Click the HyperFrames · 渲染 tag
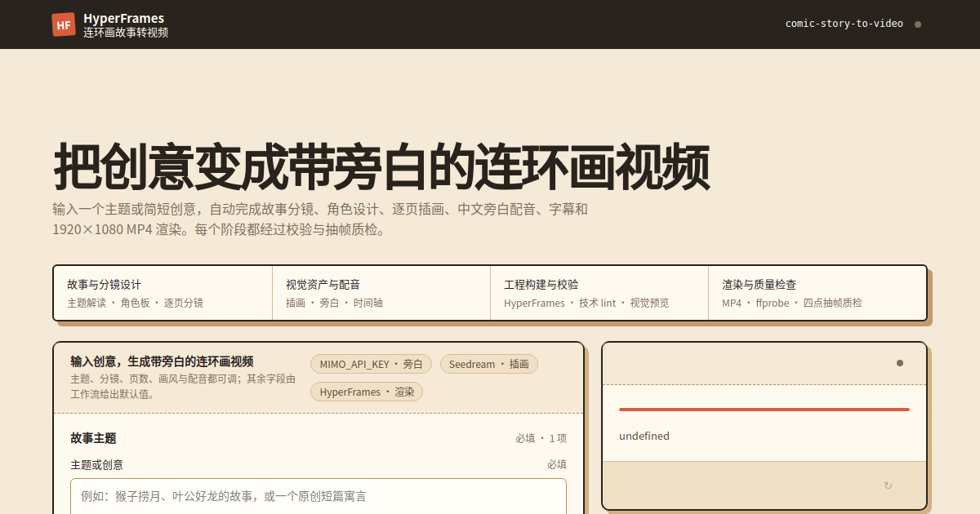The height and width of the screenshot is (514, 980). click(367, 392)
